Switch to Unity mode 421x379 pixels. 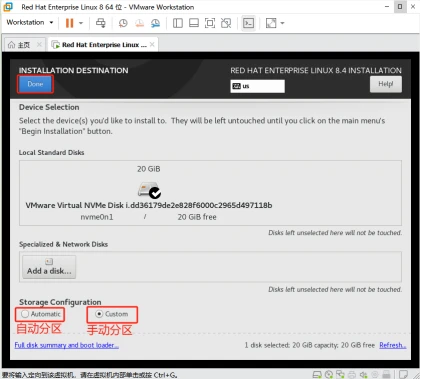(226, 23)
